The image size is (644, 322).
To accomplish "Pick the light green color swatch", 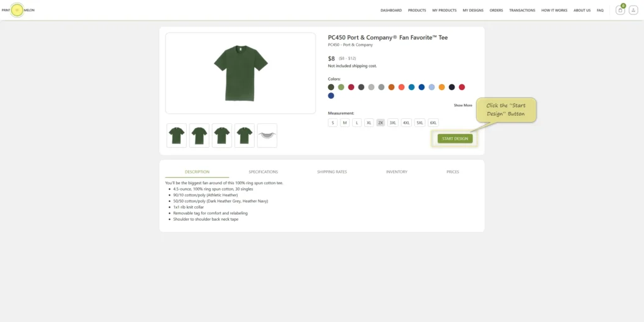I will tap(341, 87).
